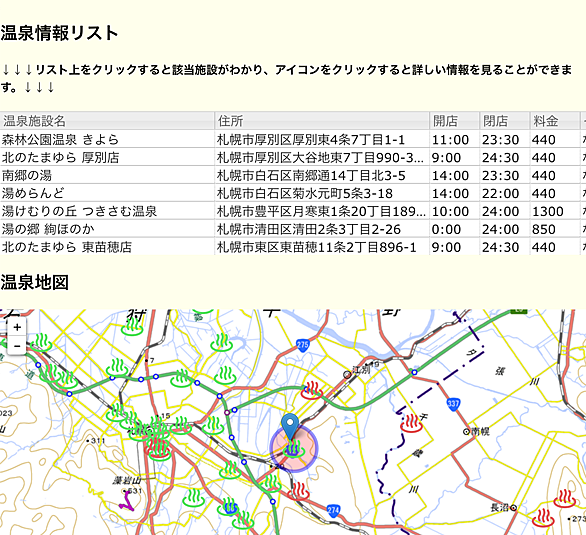Screen dimensions: 586x535
Task: Click address 札幌市白石区南郷通14丁目北3-5
Action: click(x=311, y=176)
